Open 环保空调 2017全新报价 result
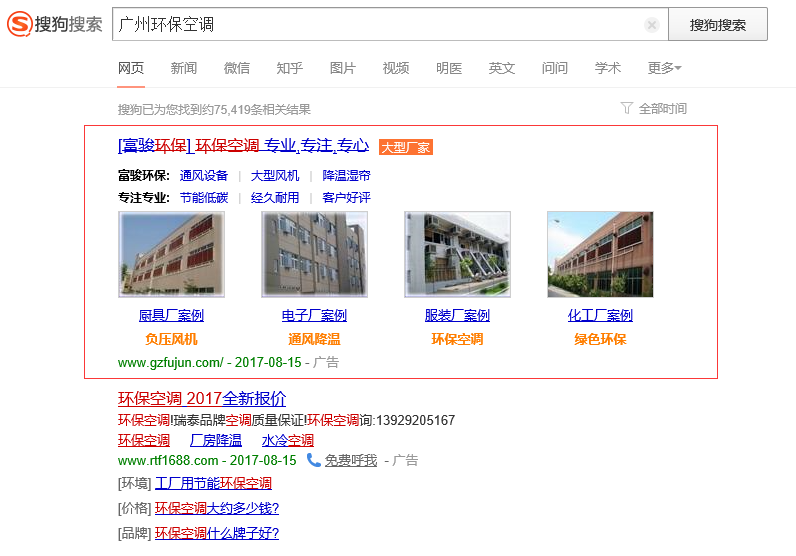The image size is (796, 556). [x=202, y=398]
